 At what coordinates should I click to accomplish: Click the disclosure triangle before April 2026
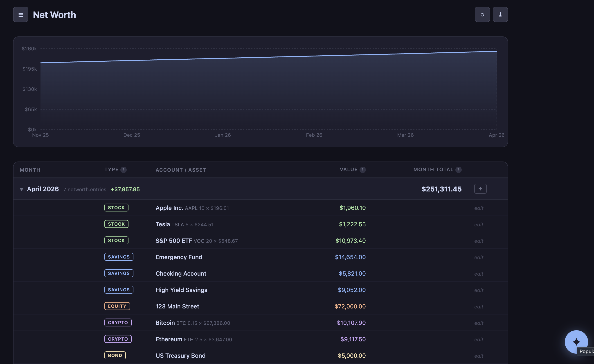(22, 189)
